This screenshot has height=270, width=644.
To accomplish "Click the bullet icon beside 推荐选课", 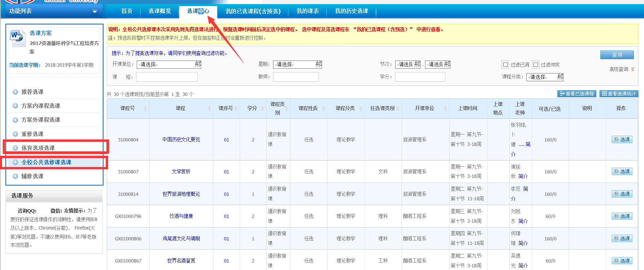I will 15,92.
